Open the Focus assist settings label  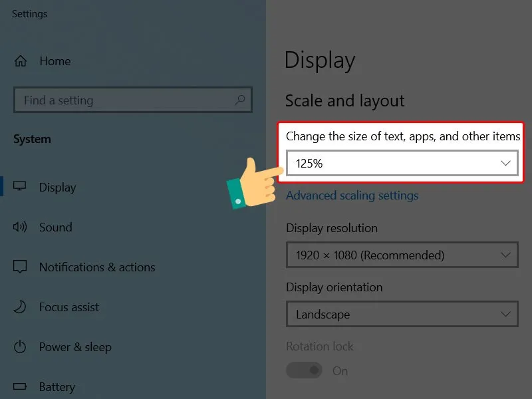[69, 307]
